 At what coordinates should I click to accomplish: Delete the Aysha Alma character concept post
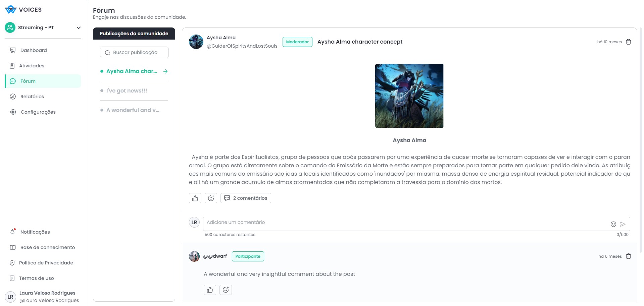pos(629,42)
